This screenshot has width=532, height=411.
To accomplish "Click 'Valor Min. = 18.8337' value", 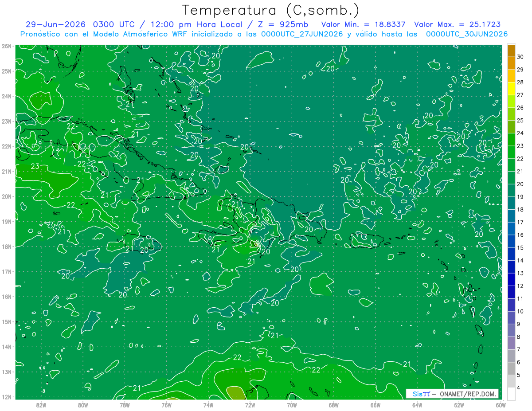I will pos(364,24).
